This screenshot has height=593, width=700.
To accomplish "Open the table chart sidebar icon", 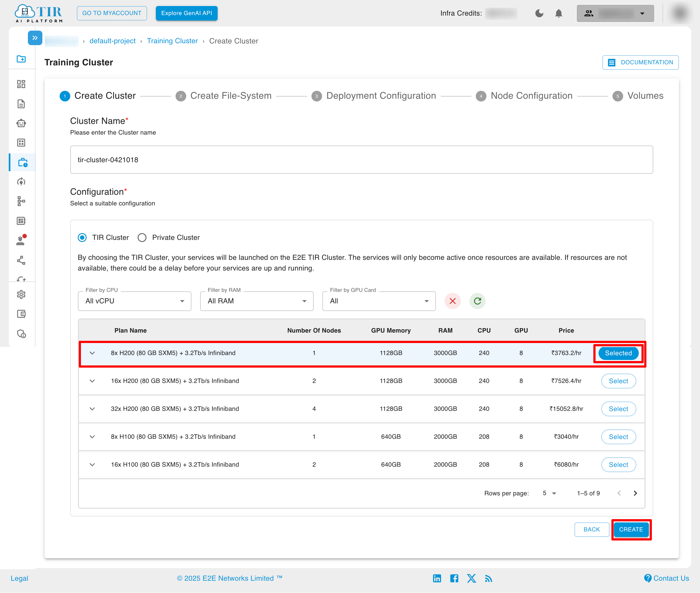I will (21, 221).
